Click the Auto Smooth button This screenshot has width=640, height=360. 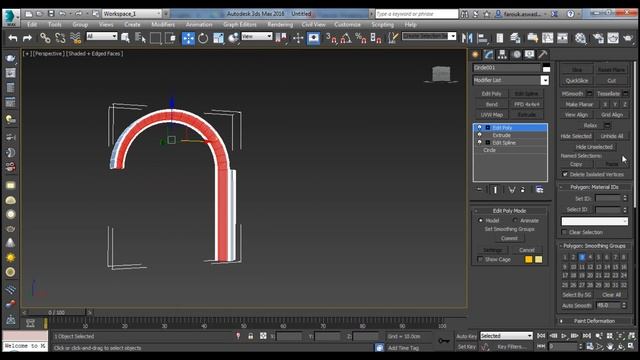[576, 305]
